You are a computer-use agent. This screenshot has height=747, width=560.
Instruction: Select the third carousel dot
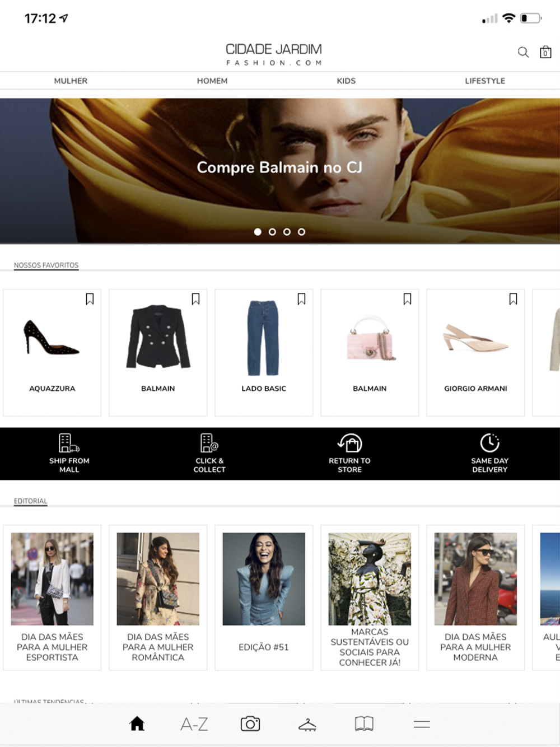point(287,232)
